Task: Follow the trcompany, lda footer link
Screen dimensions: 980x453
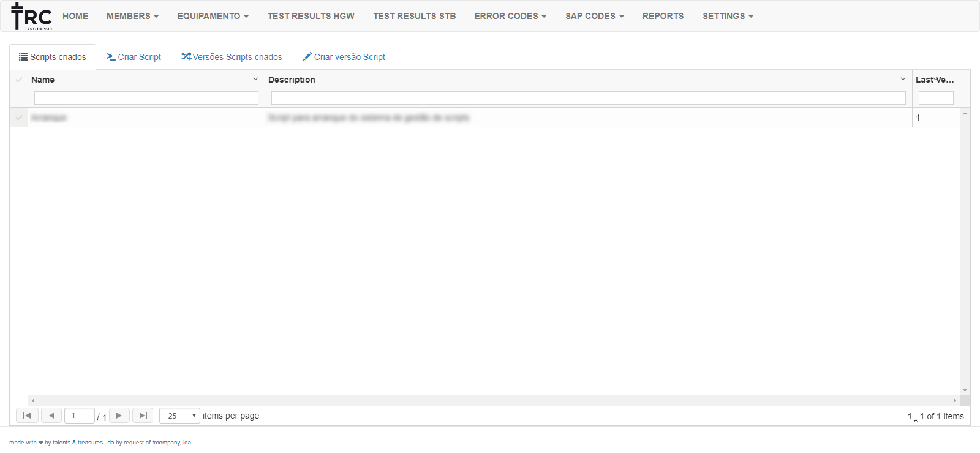Action: (x=171, y=443)
